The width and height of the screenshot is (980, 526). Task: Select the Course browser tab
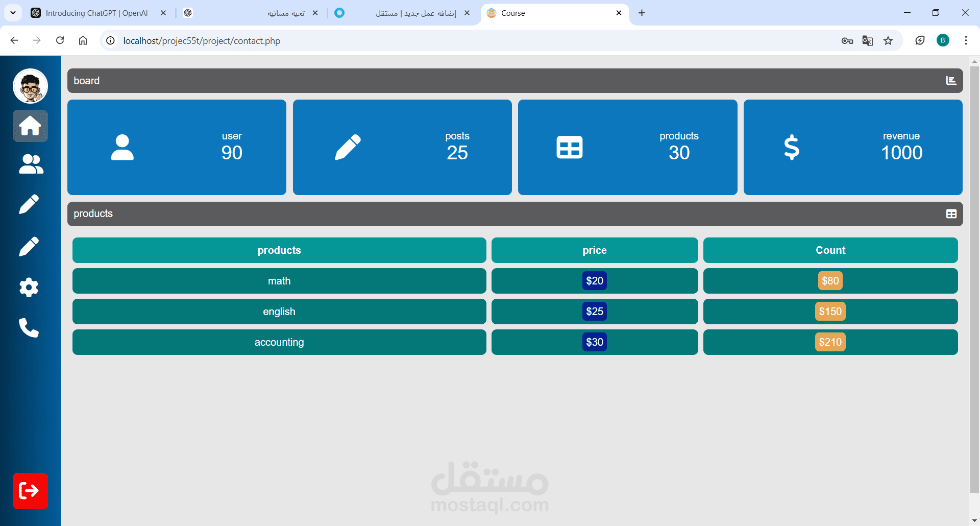(554, 13)
